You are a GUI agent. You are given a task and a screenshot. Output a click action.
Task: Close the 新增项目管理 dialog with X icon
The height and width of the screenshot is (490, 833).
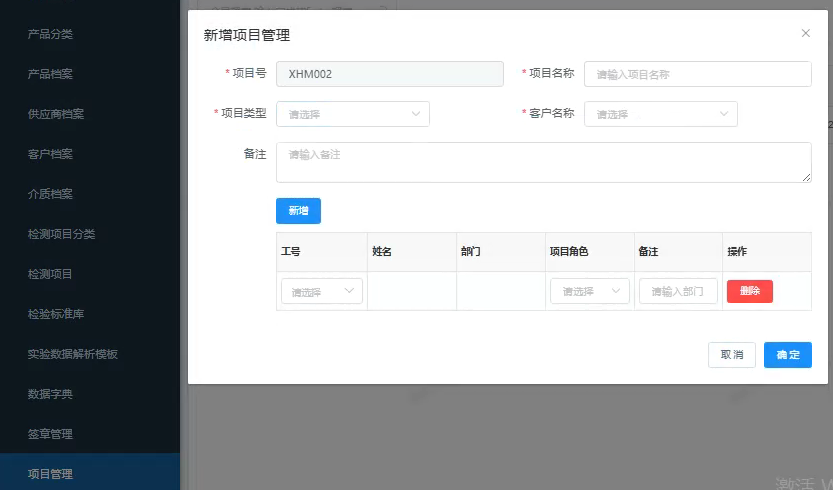pyautogui.click(x=806, y=33)
